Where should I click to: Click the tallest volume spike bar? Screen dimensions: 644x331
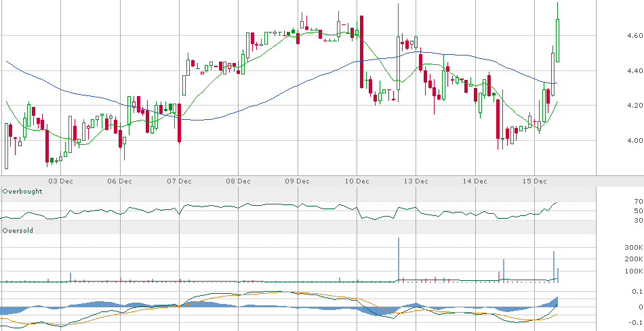click(x=399, y=260)
